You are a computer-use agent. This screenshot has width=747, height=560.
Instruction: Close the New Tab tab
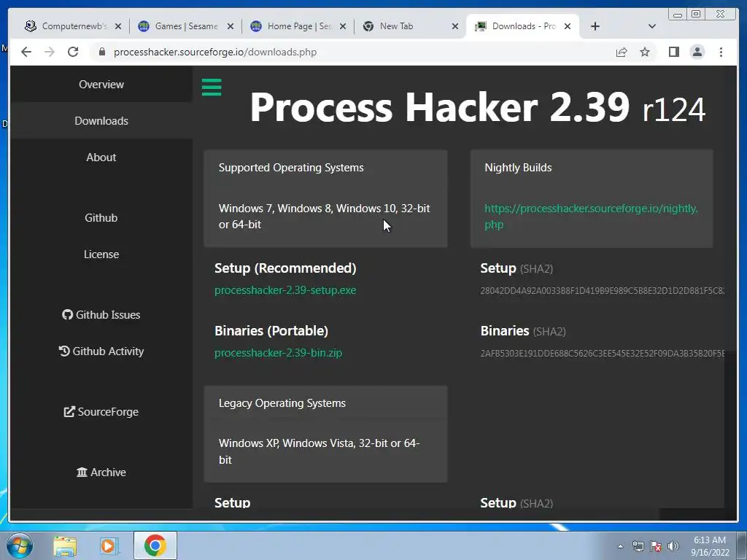point(455,26)
